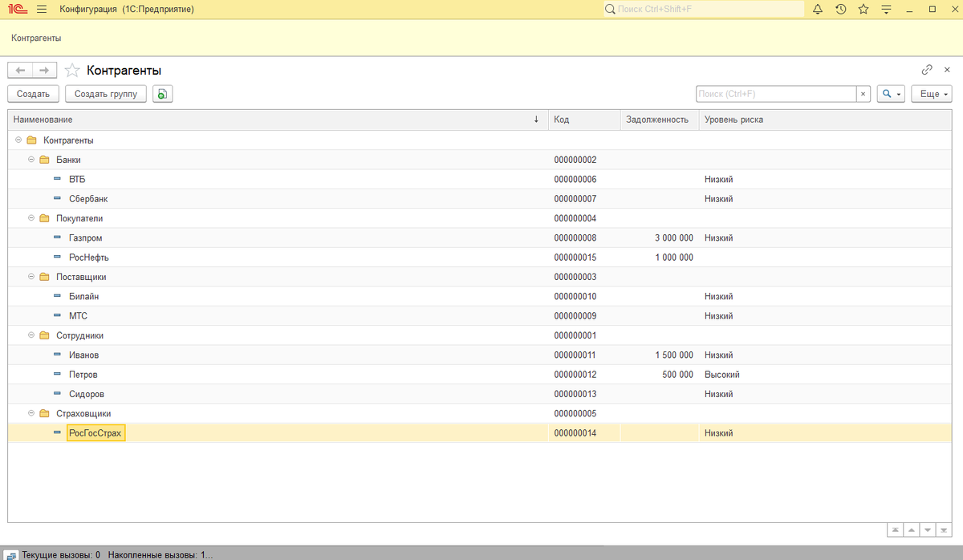Select the МТС row
This screenshot has height=560, width=963.
coord(481,316)
